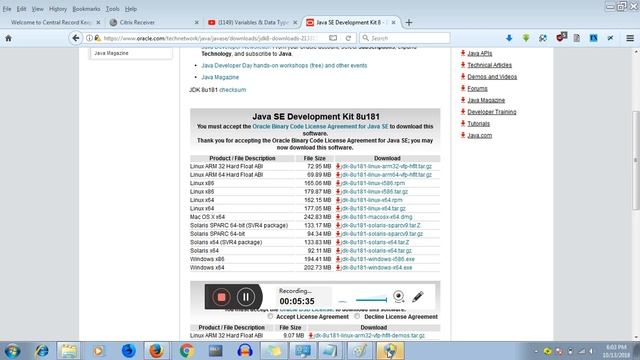Screen dimensions: 640x360
Task: Launch Internet Explorer from taskbar
Action: [x=42, y=351]
